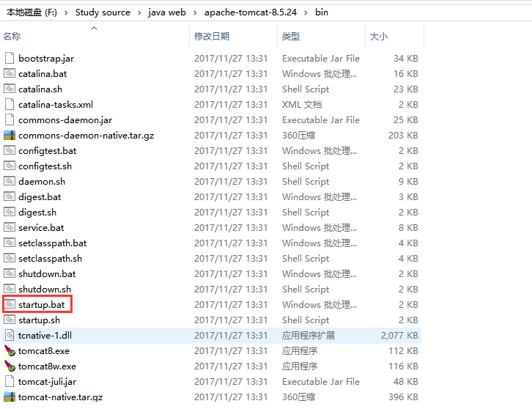Click the setclasspath.sh file icon
The width and height of the screenshot is (532, 409).
tap(10, 258)
